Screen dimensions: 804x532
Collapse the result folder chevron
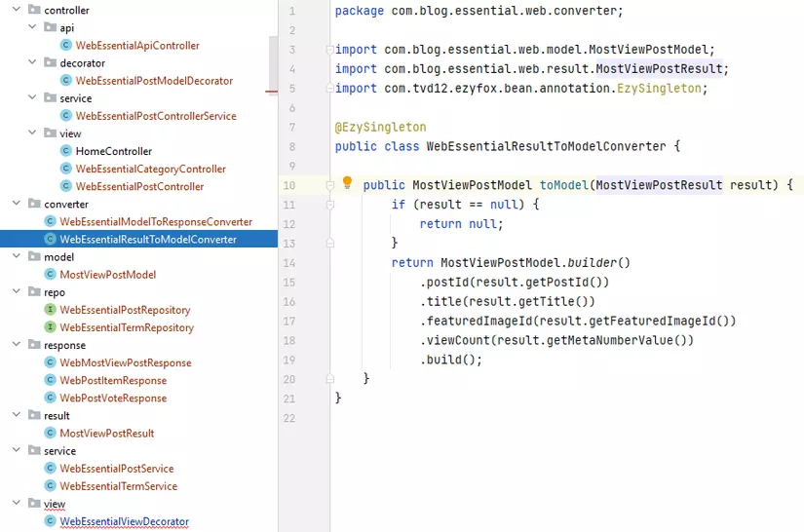pos(17,415)
